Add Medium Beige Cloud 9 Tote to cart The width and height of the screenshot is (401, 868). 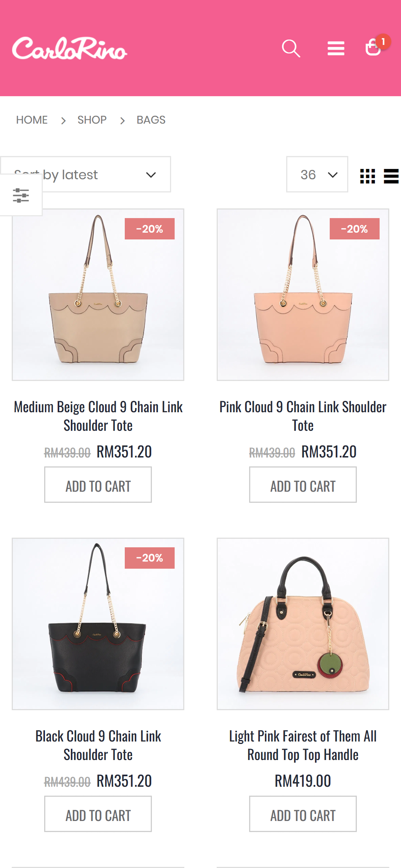click(98, 485)
